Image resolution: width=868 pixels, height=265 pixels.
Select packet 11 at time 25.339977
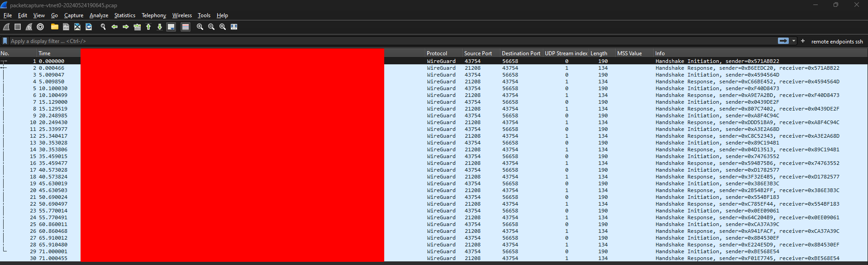point(434,129)
